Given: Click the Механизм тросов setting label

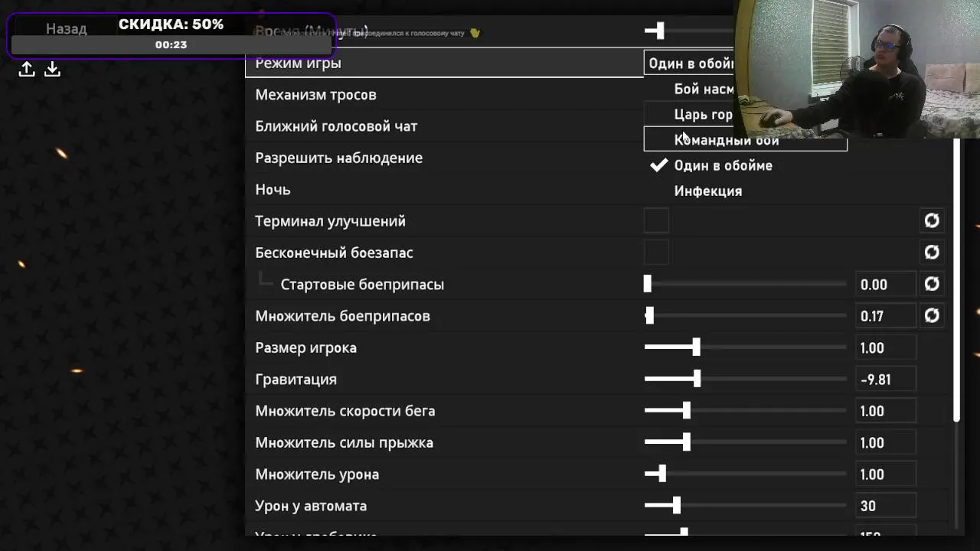Looking at the screenshot, I should 315,95.
